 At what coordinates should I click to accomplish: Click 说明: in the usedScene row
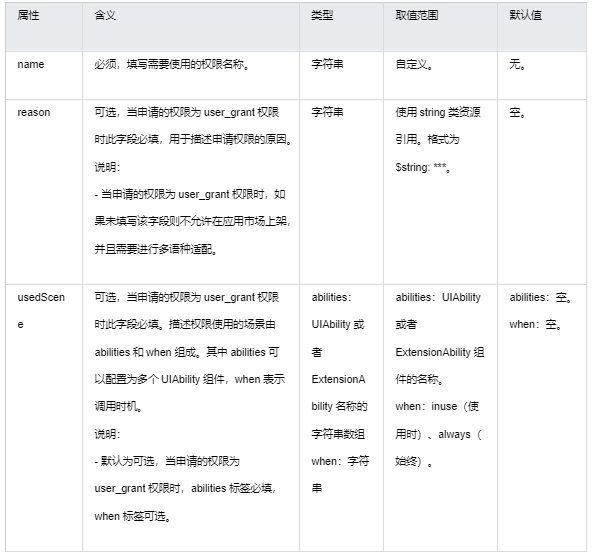click(107, 434)
